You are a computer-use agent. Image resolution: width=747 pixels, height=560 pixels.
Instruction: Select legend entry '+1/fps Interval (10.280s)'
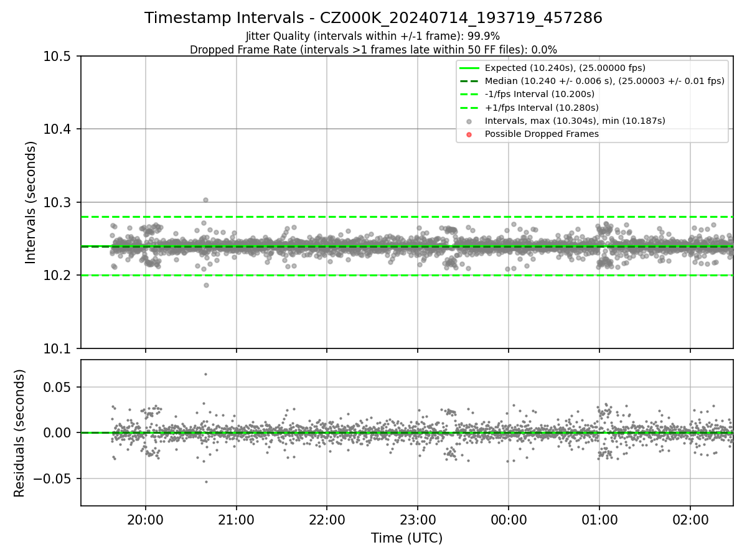click(541, 107)
